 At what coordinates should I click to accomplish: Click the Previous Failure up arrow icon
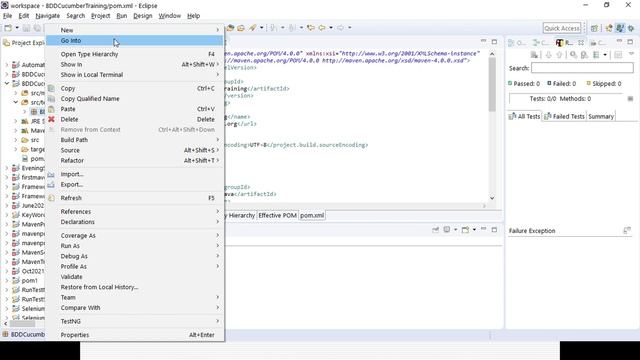click(559, 55)
